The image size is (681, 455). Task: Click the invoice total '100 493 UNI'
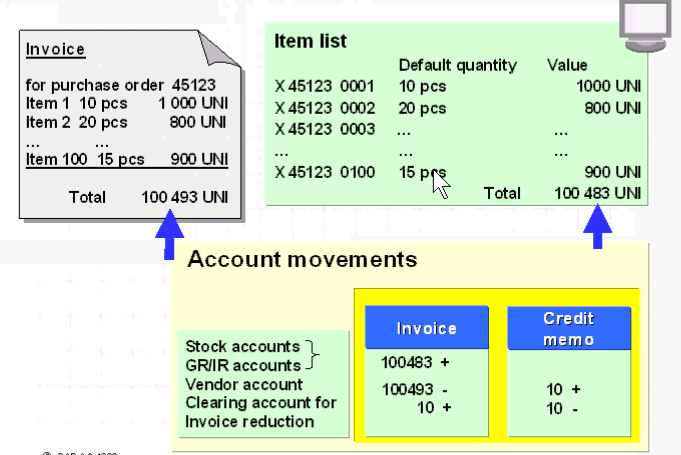(x=185, y=198)
